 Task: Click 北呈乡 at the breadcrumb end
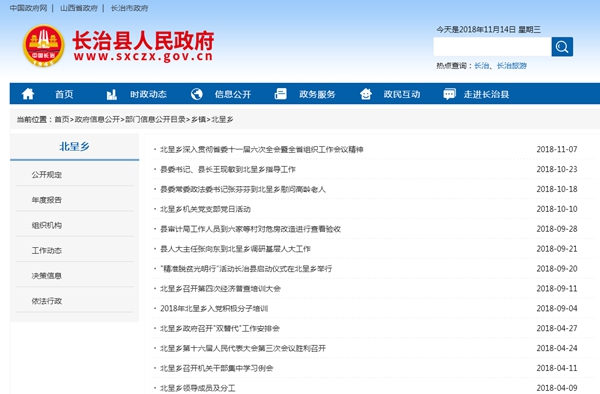click(x=222, y=119)
